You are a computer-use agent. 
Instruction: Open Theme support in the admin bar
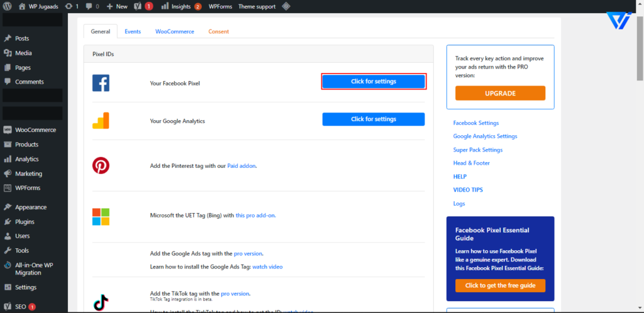(257, 6)
